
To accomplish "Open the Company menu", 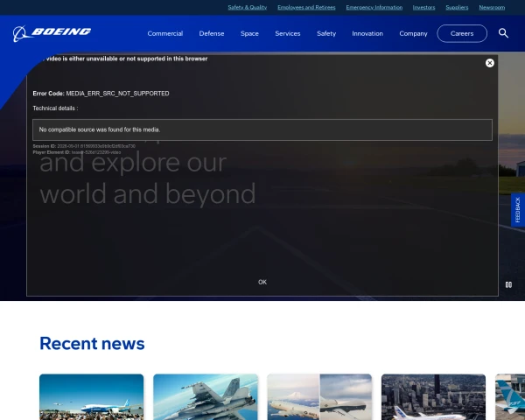I will tap(413, 33).
